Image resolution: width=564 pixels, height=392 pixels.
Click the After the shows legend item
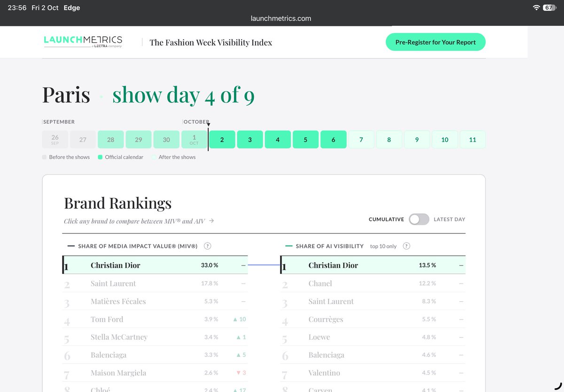(173, 157)
